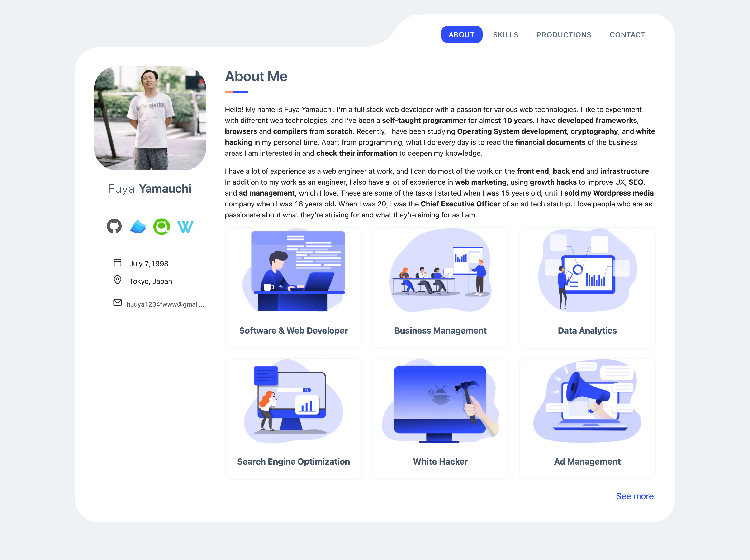
Task: Open the teal W Wantedly icon
Action: pyautogui.click(x=185, y=227)
